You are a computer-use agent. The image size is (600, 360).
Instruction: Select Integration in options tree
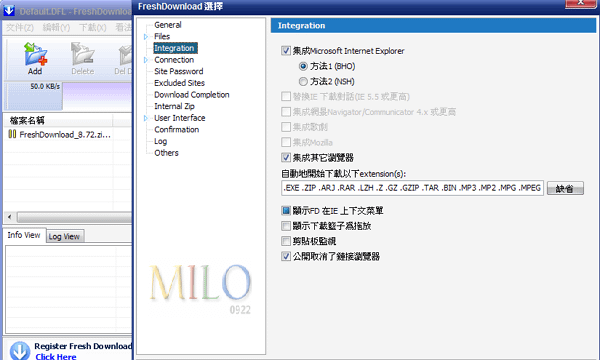coord(175,48)
